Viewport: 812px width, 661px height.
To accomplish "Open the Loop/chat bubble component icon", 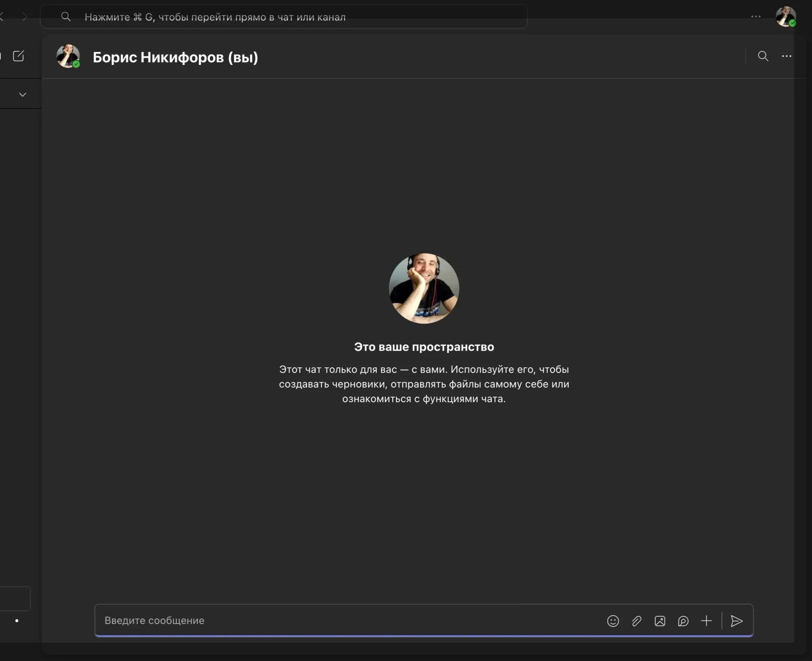I will [683, 621].
